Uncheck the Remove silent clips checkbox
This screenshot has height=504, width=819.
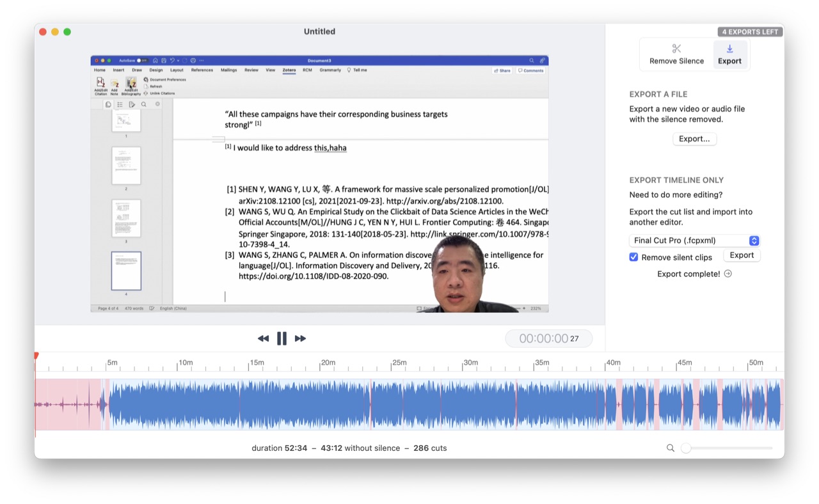coord(633,257)
